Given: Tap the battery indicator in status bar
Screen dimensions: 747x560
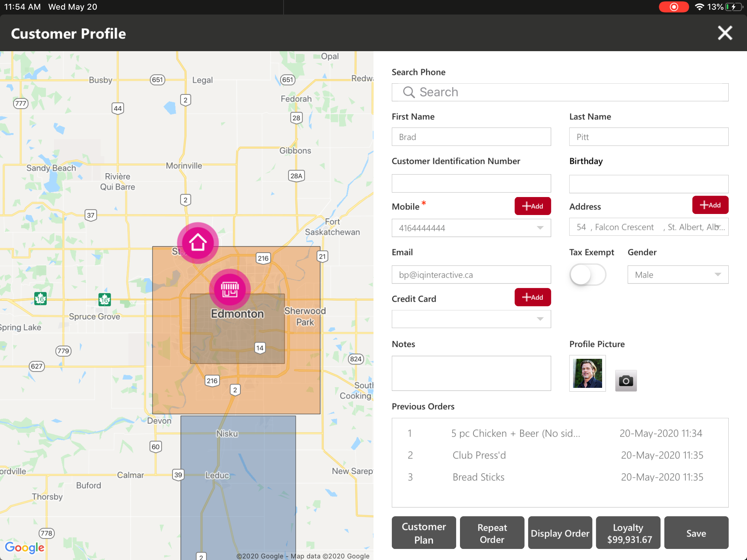Looking at the screenshot, I should coord(734,7).
